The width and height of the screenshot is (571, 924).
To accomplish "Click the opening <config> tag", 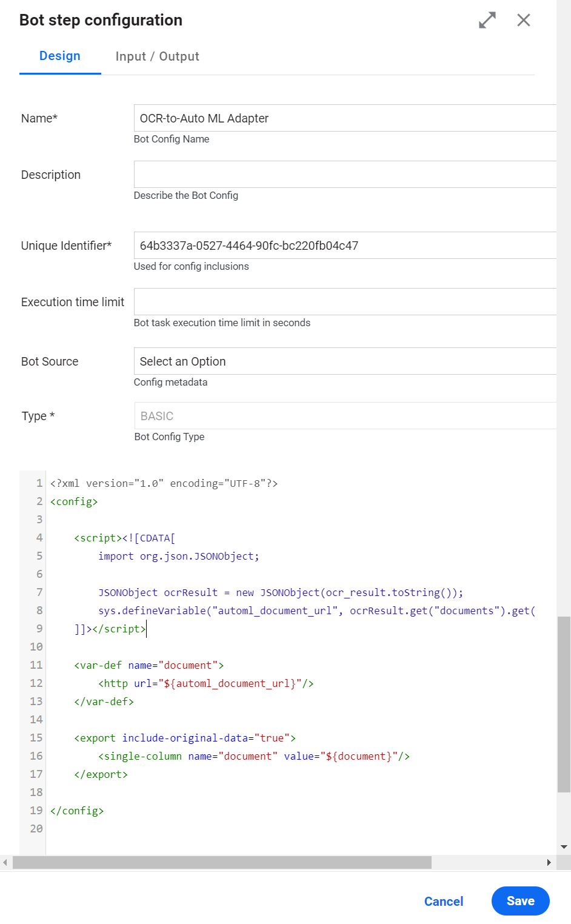I will tap(74, 501).
